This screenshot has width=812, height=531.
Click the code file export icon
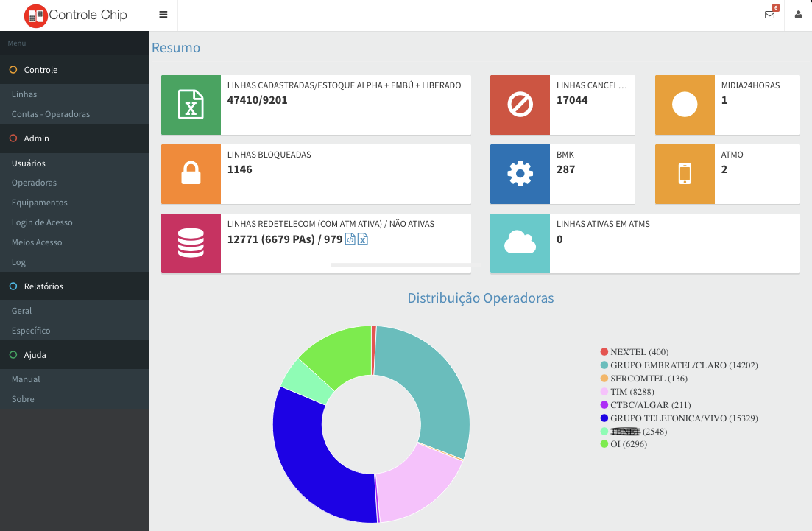[350, 239]
